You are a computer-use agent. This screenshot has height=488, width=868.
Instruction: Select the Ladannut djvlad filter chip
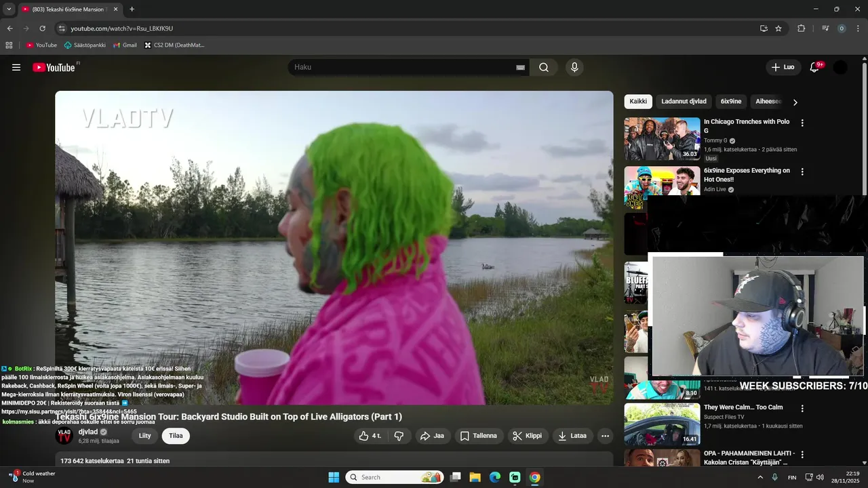coord(684,102)
